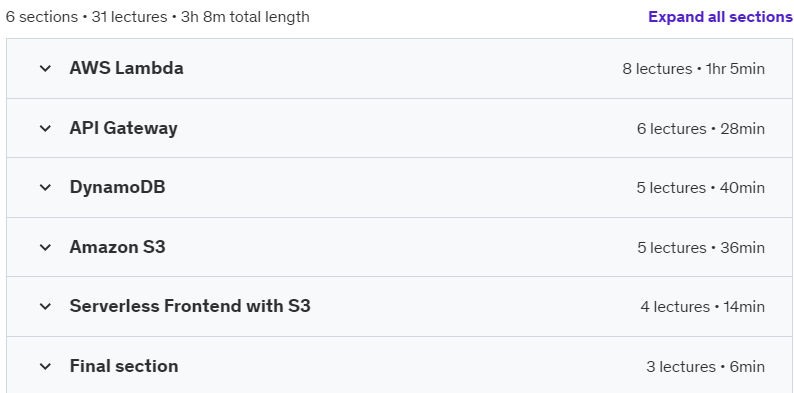Expand the API Gateway section chevron
This screenshot has width=794, height=393.
pos(46,128)
